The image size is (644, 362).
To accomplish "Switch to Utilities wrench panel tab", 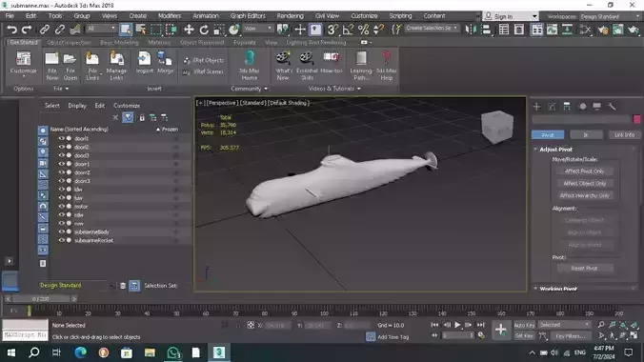I will coord(612,107).
